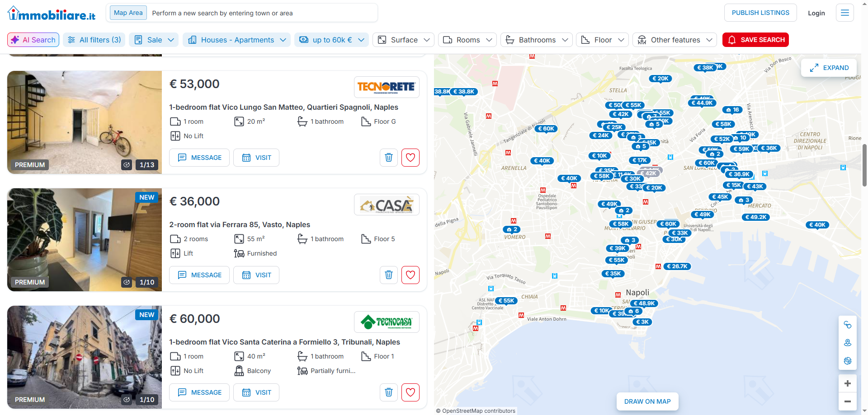Open the up to 60k € price dropdown

point(331,40)
